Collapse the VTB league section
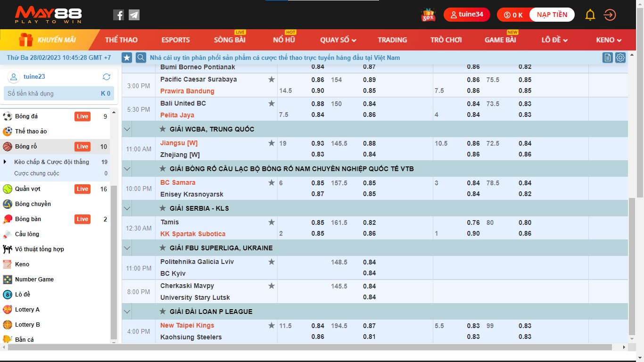Screen dimensions: 644x362 126,169
